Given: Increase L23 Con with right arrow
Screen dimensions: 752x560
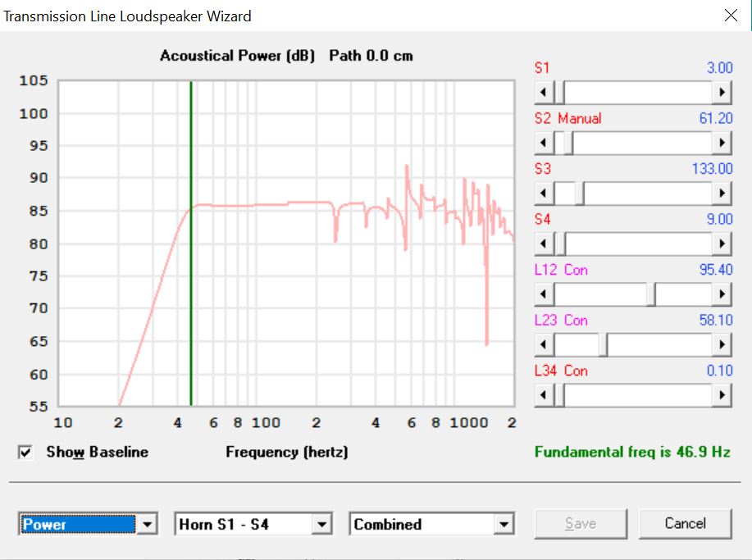Looking at the screenshot, I should 722,344.
